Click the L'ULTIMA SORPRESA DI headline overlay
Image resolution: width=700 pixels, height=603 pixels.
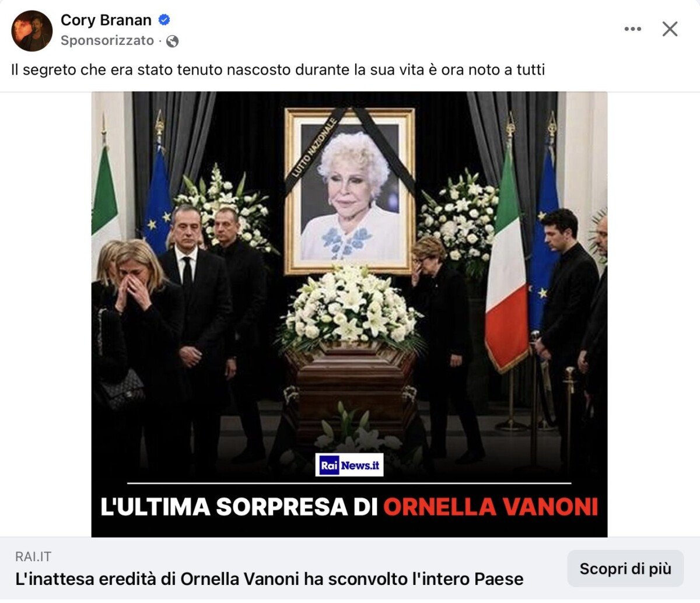240,506
